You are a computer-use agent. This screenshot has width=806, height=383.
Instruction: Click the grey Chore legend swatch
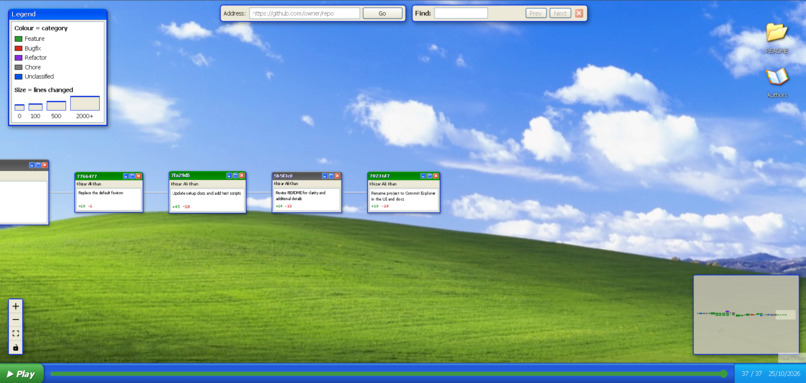coord(19,67)
